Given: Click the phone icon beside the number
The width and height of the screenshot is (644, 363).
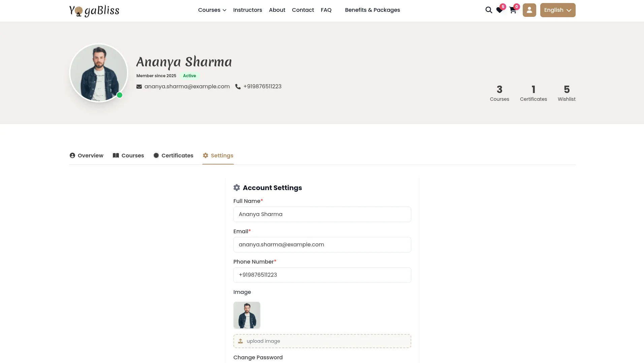Looking at the screenshot, I should click(x=238, y=87).
